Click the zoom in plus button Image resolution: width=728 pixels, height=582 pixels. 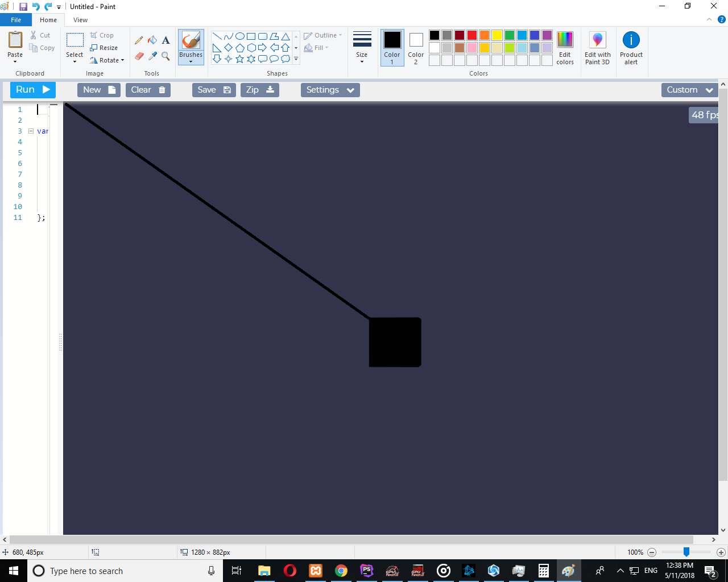tap(721, 552)
